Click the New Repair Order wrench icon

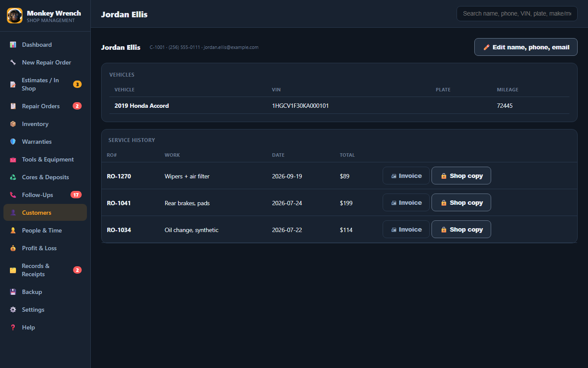click(13, 62)
